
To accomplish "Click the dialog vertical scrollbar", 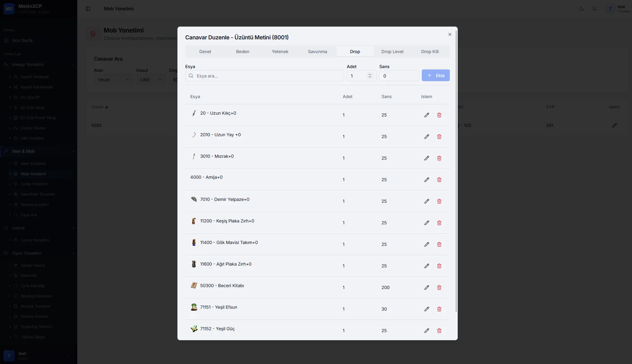I will pos(456,171).
